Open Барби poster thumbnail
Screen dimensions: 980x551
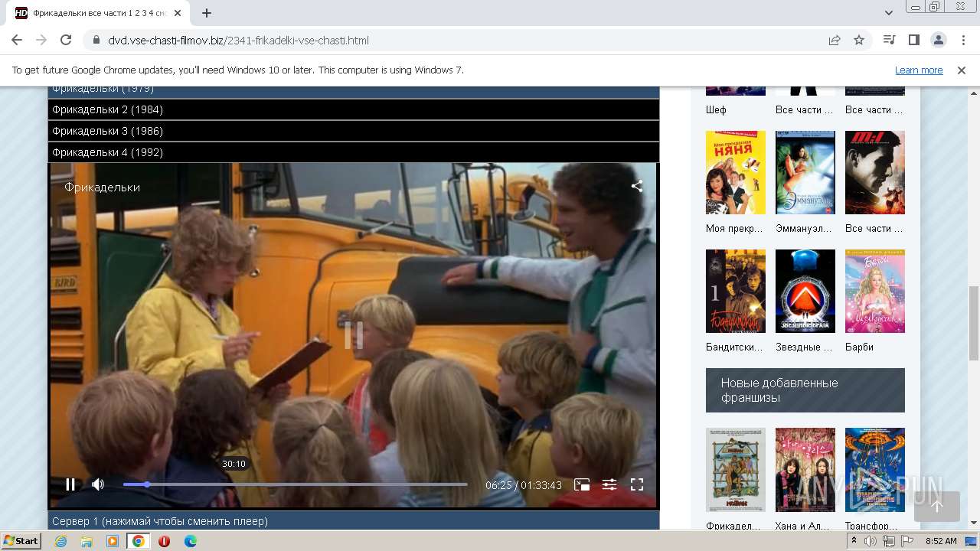pos(875,291)
